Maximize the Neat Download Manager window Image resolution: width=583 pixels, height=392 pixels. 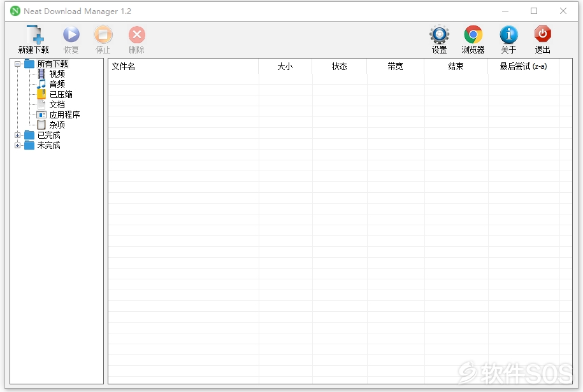(534, 11)
